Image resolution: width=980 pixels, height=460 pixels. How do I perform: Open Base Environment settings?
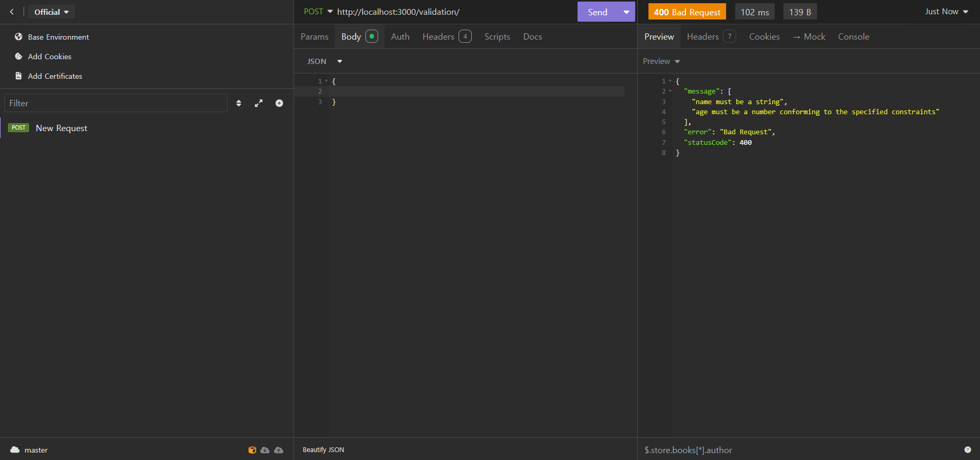(x=58, y=37)
